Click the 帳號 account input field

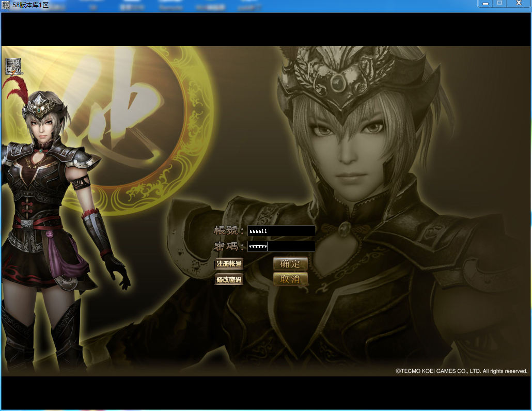coord(281,231)
